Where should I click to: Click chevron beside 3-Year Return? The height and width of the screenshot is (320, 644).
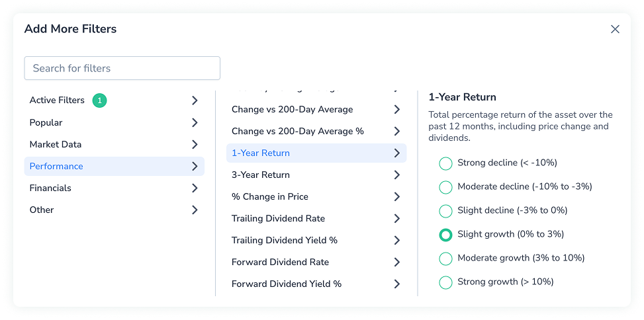(x=396, y=175)
